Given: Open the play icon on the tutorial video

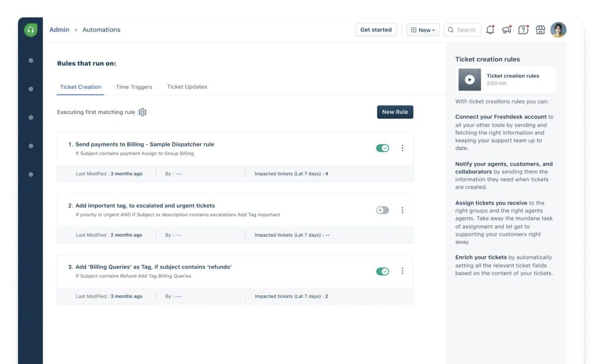Looking at the screenshot, I should [x=469, y=79].
